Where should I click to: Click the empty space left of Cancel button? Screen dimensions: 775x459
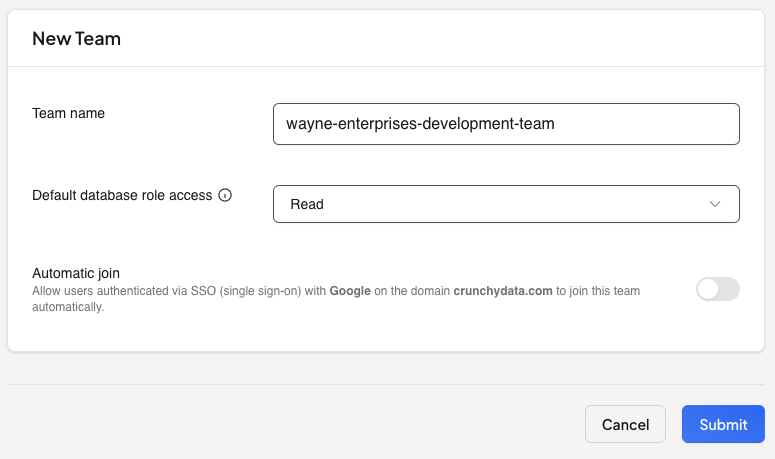300,424
